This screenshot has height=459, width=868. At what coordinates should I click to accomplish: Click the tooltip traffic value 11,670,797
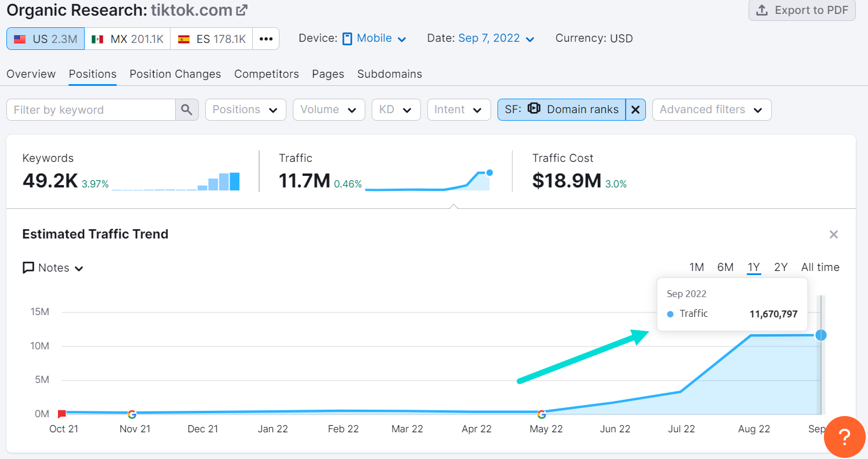[773, 314]
